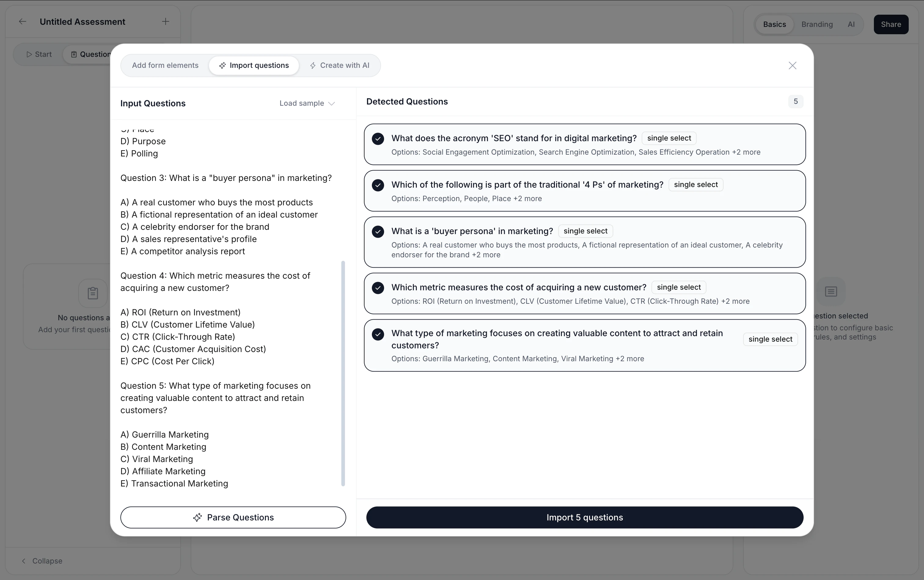Click the play icon on the Start tab

[29, 54]
